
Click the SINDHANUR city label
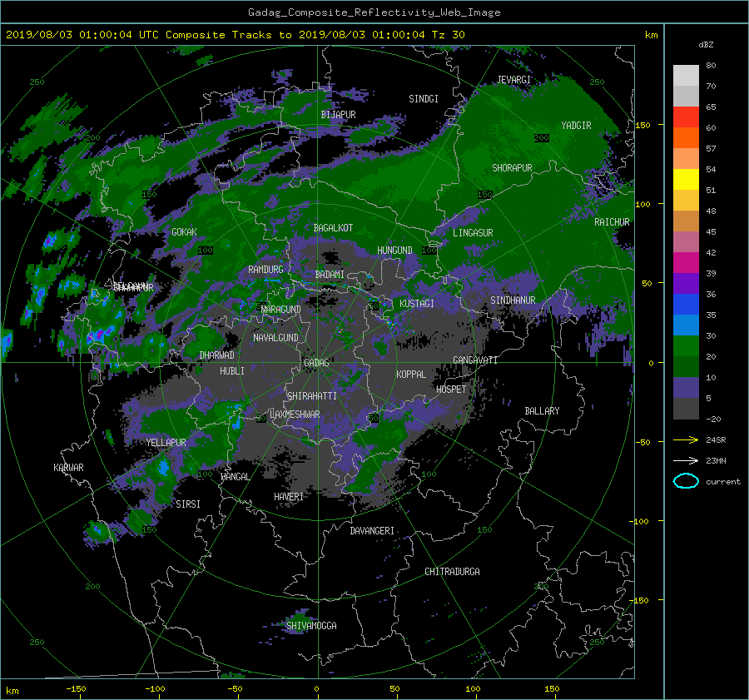513,300
